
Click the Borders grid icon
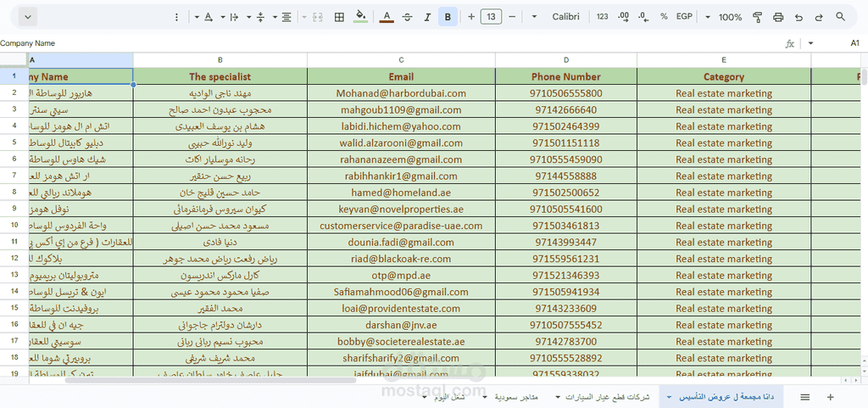pos(339,17)
